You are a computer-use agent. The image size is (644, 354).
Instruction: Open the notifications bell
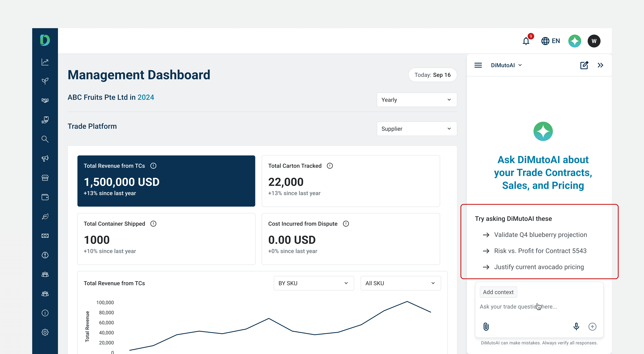coord(526,41)
